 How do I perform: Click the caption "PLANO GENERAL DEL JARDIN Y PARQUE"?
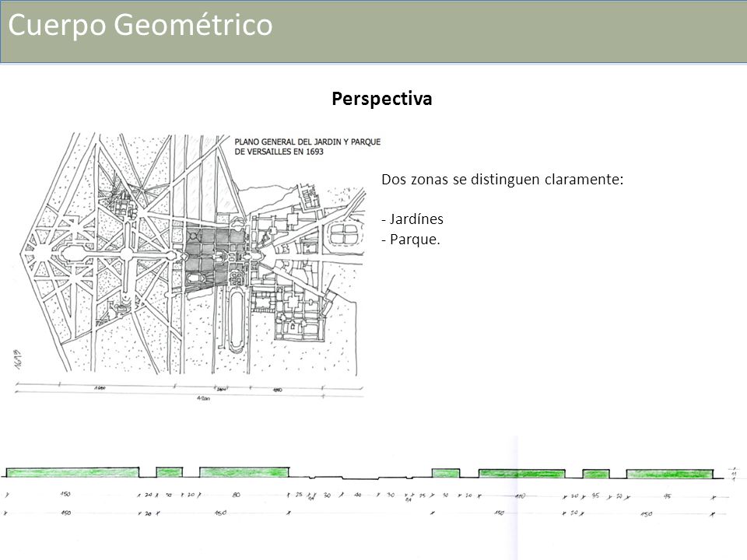[307, 142]
